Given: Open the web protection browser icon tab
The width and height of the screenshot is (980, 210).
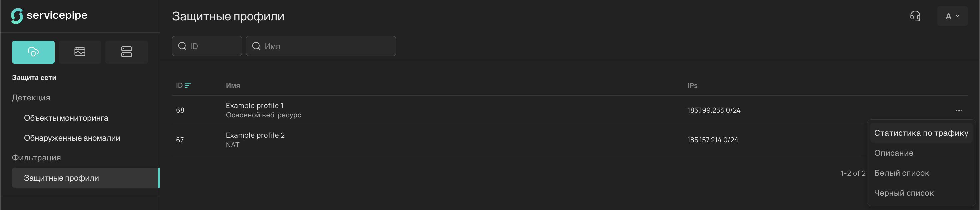Looking at the screenshot, I should coord(80,52).
